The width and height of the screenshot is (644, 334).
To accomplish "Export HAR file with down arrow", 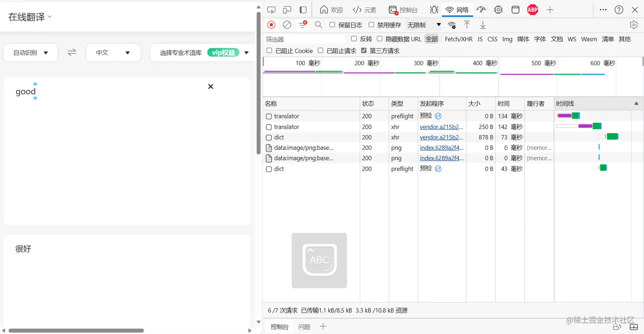I will point(483,25).
